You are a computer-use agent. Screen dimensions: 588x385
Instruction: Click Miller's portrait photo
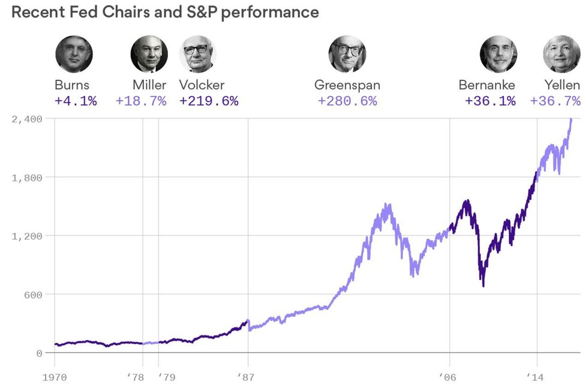[x=149, y=54]
